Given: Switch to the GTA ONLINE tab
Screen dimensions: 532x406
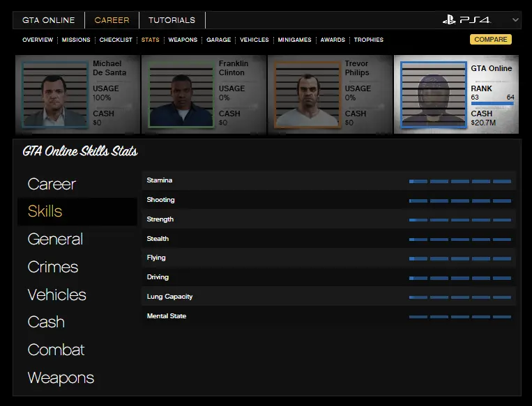Looking at the screenshot, I should pos(48,20).
